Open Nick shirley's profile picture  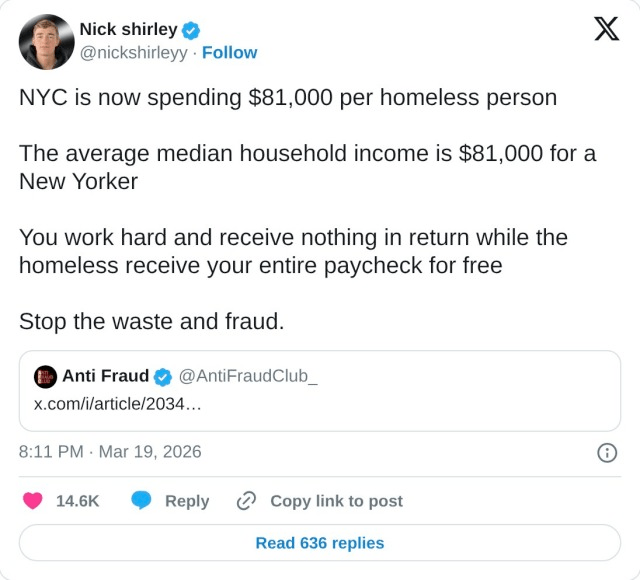coord(46,41)
